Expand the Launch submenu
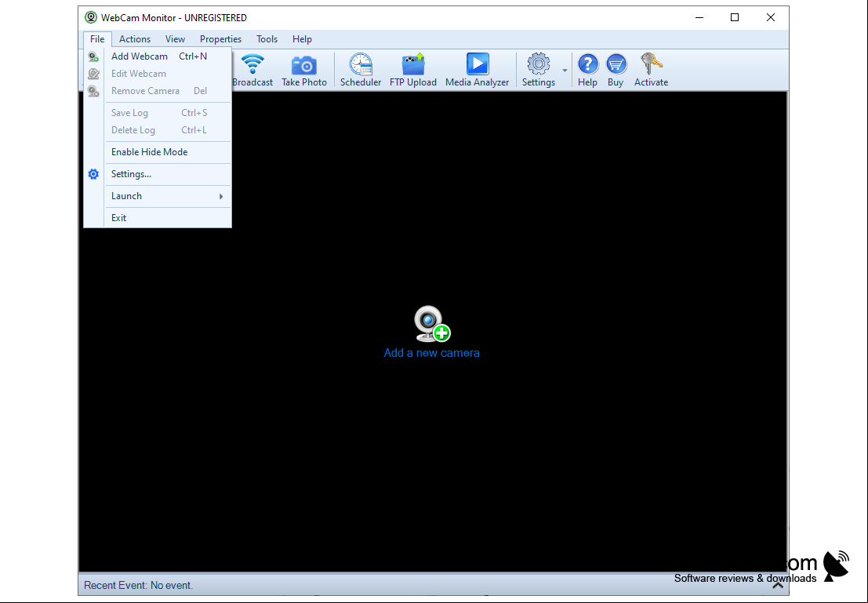This screenshot has width=868, height=603. point(158,196)
